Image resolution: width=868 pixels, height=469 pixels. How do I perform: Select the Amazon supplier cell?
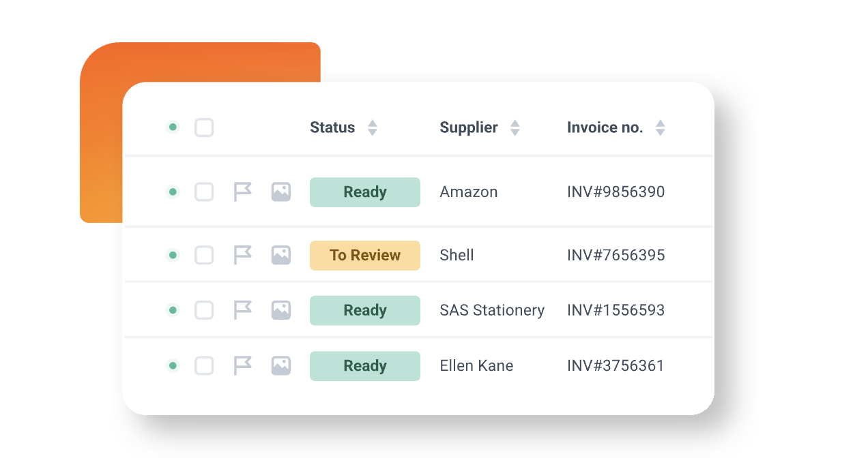coord(469,192)
